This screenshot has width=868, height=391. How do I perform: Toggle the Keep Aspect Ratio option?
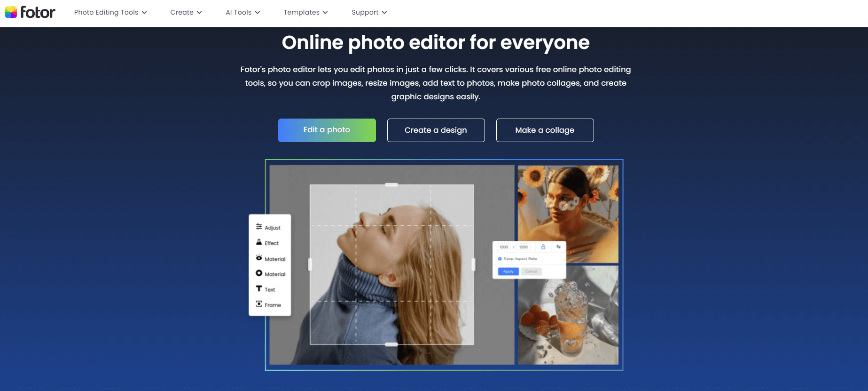point(500,259)
